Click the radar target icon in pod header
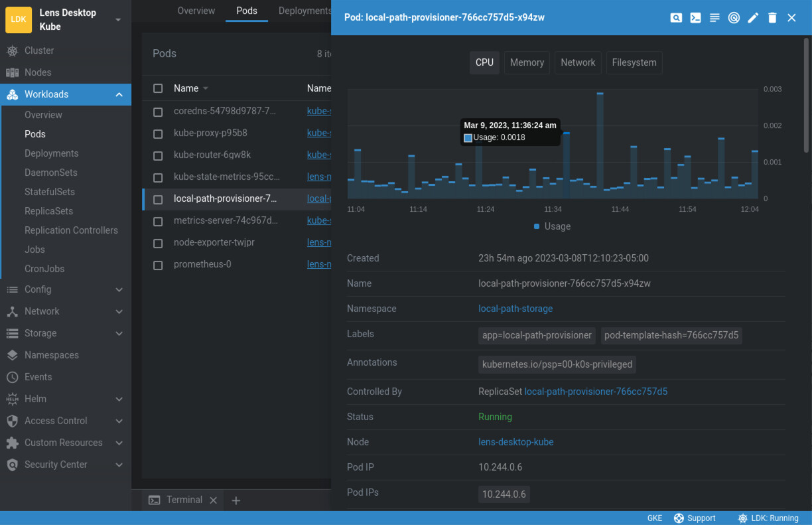 point(734,18)
